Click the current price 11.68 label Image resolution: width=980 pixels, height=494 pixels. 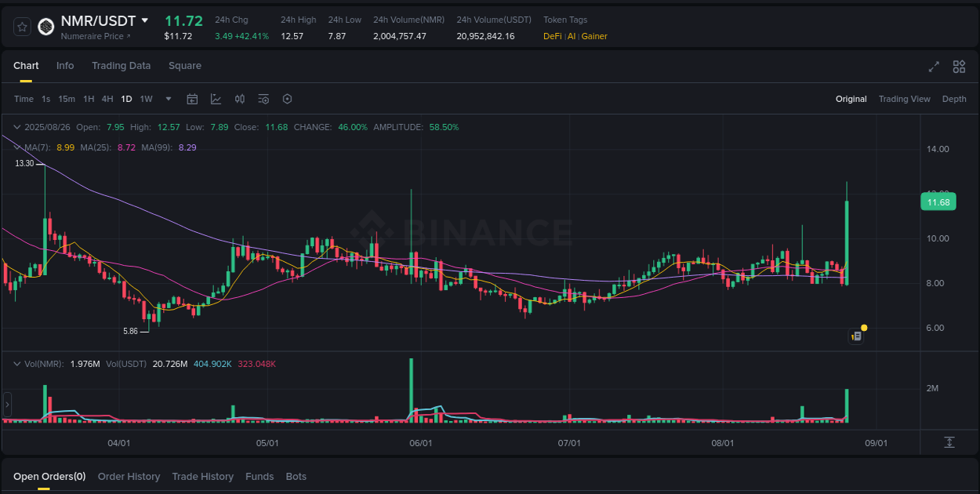coord(938,202)
